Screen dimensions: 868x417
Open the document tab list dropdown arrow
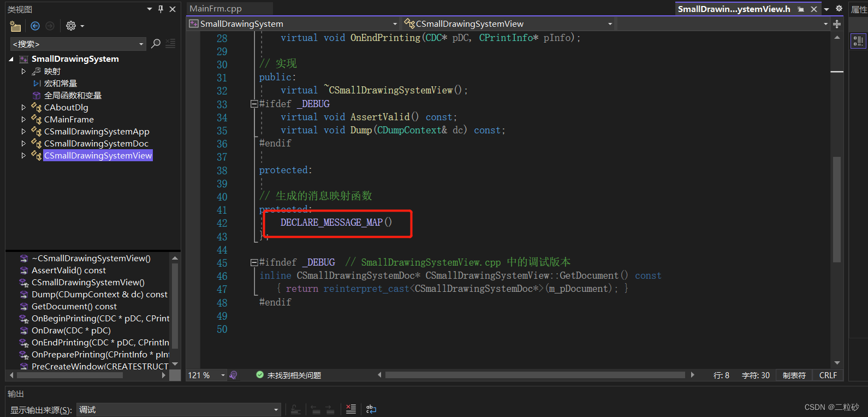[827, 9]
